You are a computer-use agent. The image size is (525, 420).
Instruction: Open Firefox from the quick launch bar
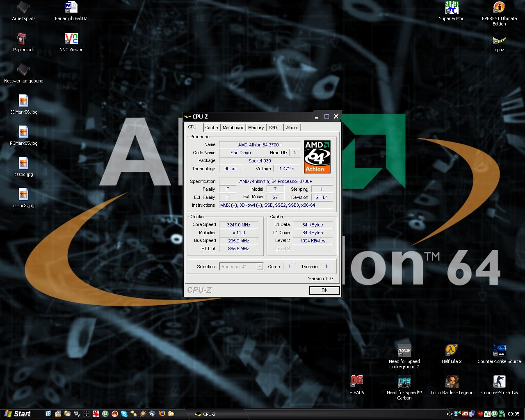pyautogui.click(x=162, y=414)
